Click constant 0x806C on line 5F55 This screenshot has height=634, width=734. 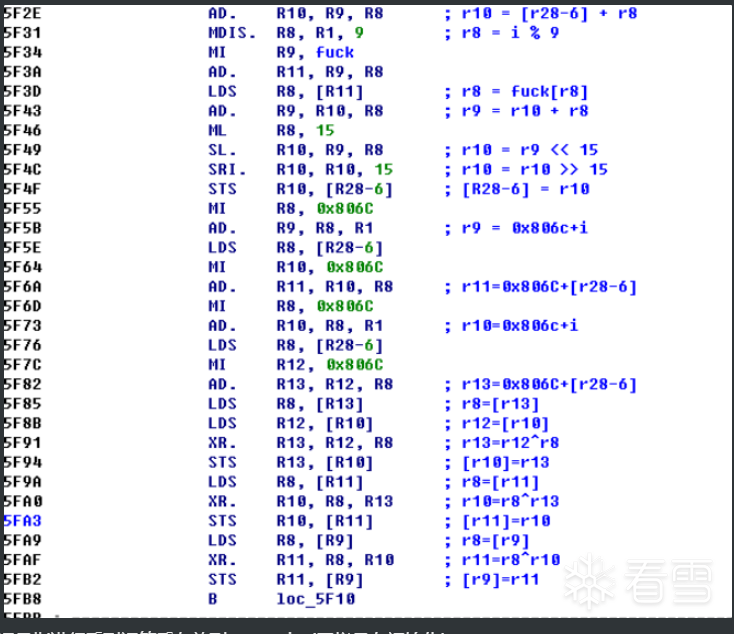tap(345, 208)
